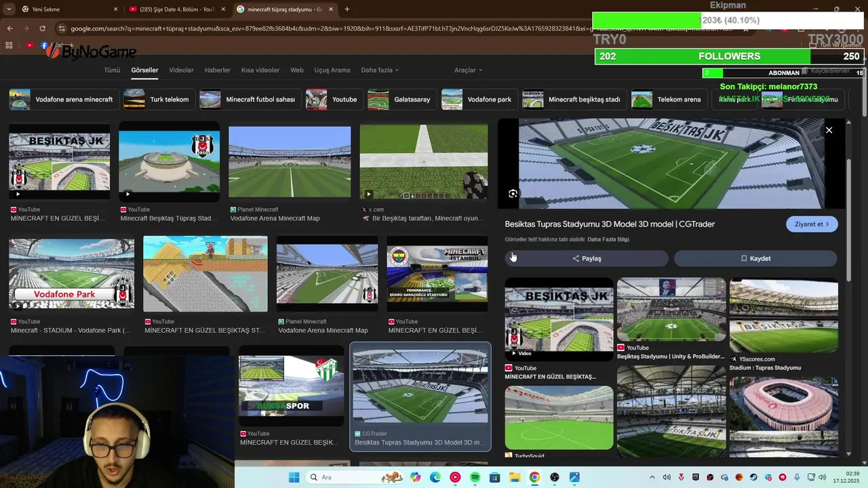This screenshot has width=868, height=488.
Task: Select the Minecraft beşiktaş stadı chip
Action: 574,100
